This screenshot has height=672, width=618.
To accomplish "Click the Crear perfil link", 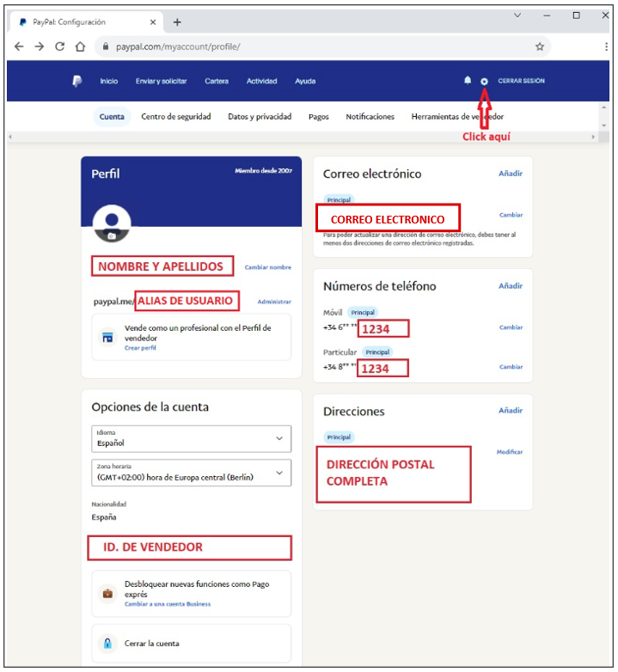I will (140, 347).
